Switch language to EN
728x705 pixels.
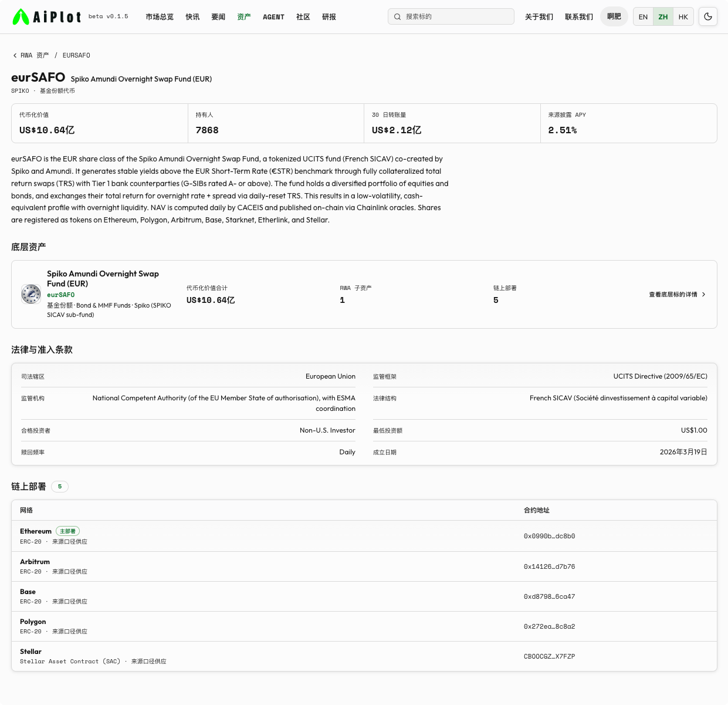(x=643, y=16)
